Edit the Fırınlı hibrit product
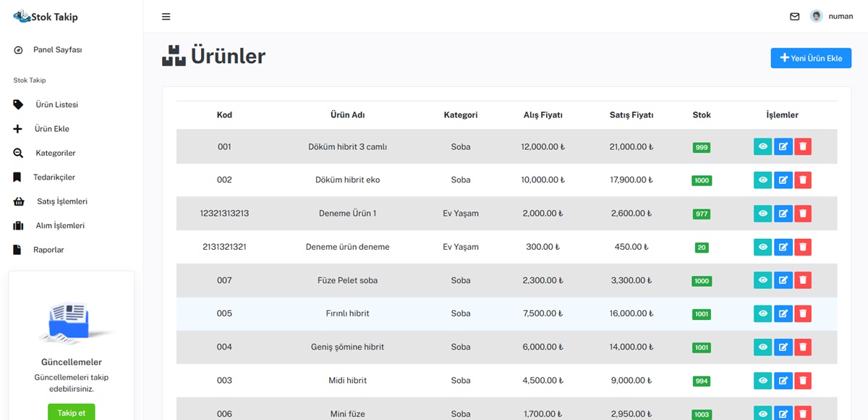The height and width of the screenshot is (420, 868). pos(783,314)
